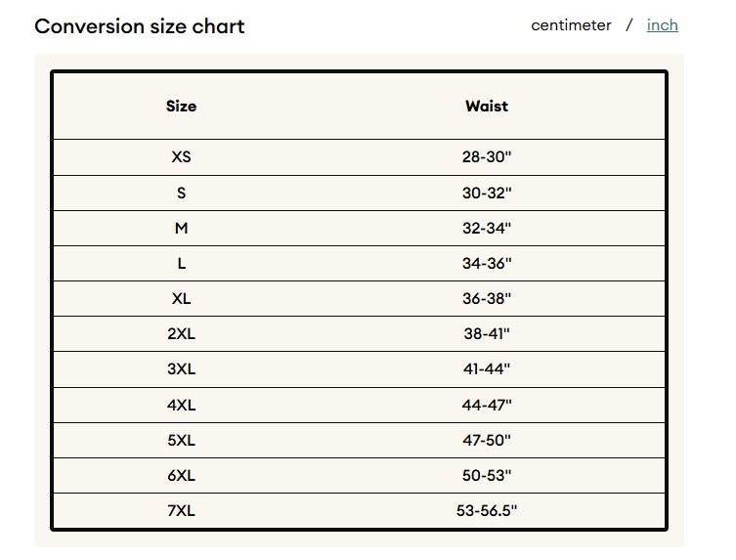The height and width of the screenshot is (560, 736).
Task: Click the 28-30" waist value
Action: [487, 156]
